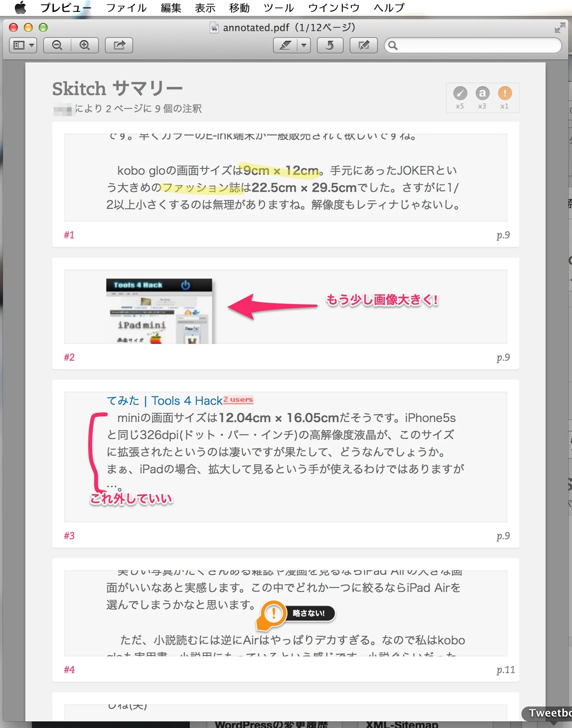Screen dimensions: 572x728
Task: Open the sidebar view menu button
Action: 23,45
